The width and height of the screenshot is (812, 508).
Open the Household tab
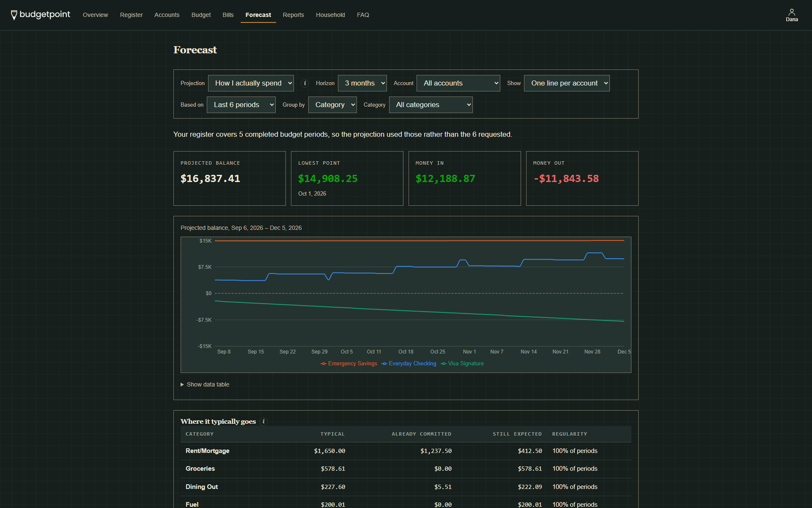pos(330,15)
